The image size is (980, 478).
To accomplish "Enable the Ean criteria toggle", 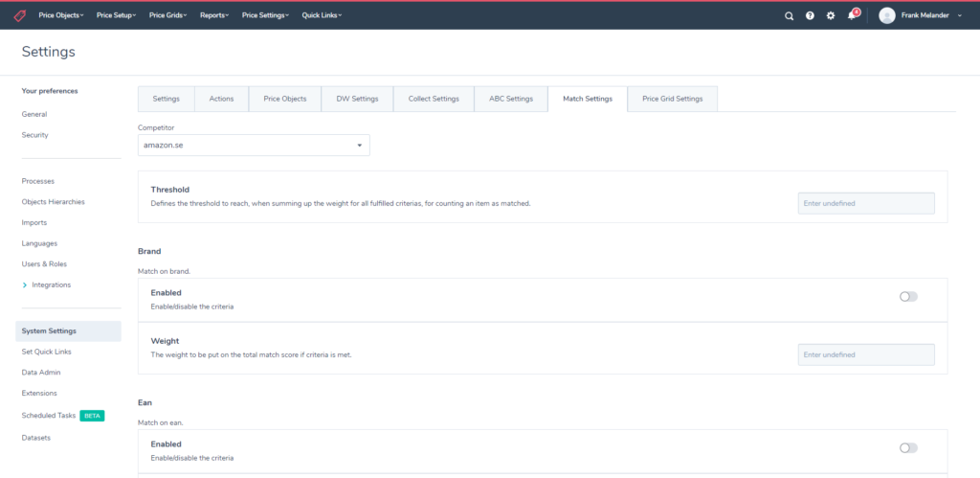I will pos(907,448).
